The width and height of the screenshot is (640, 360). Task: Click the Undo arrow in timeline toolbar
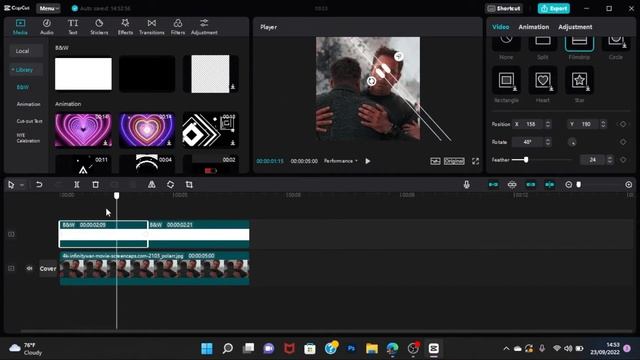[x=39, y=184]
